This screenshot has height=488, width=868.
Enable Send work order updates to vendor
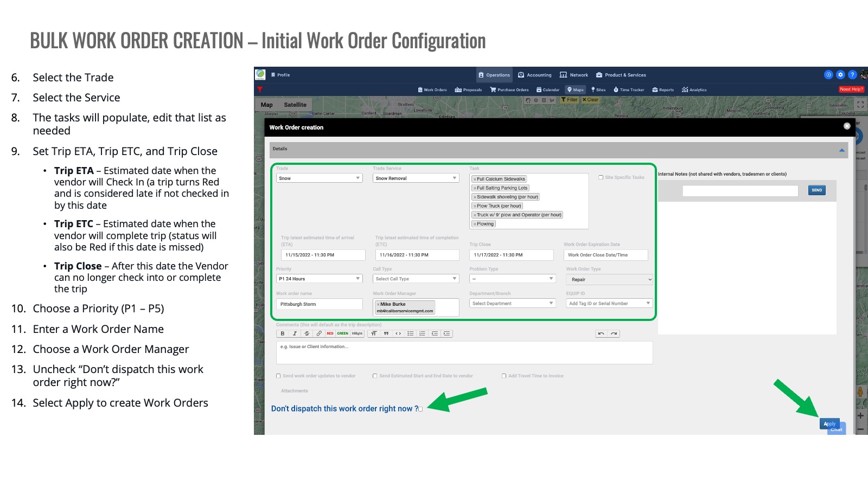click(278, 376)
